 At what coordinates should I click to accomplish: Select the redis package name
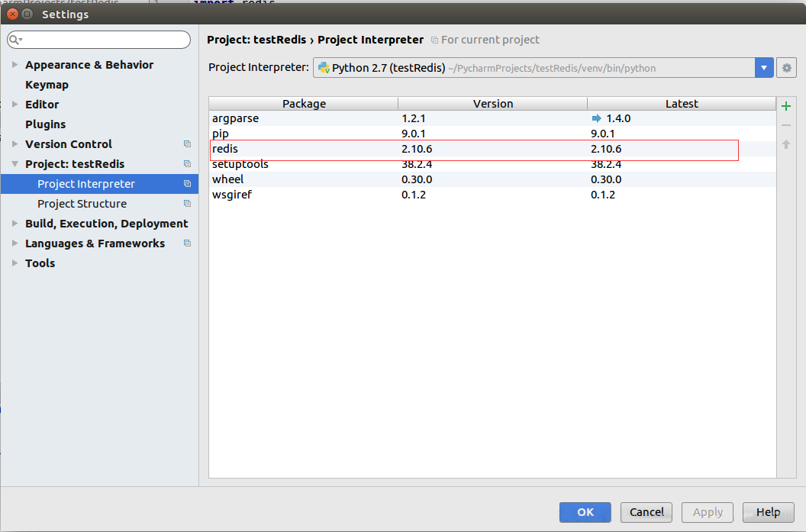coord(225,149)
